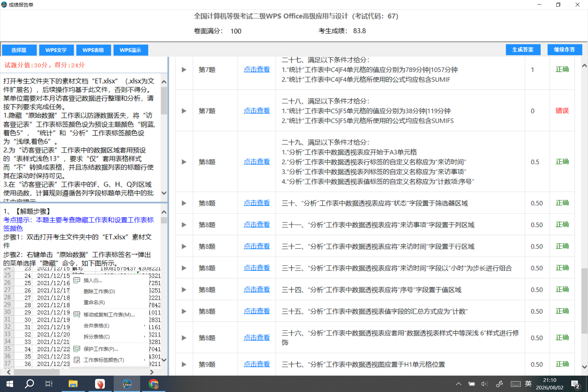Show hidden system tray icons
Screen dimensions: 588x392
pos(459,384)
